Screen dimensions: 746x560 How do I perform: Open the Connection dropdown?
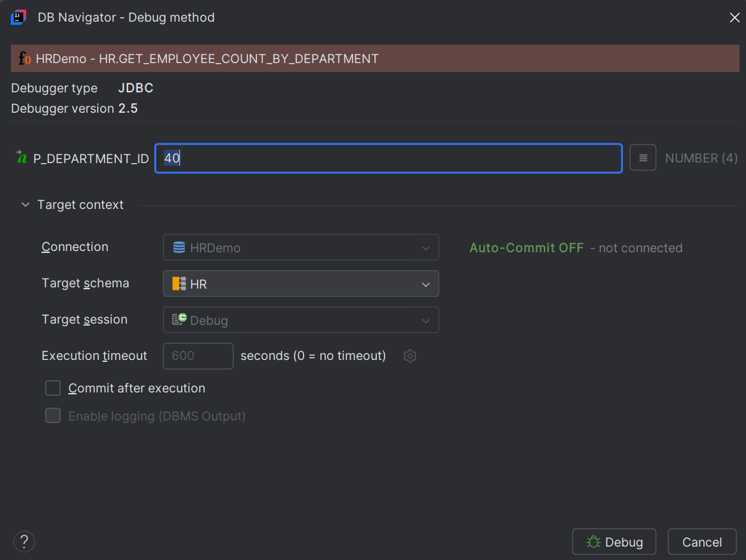pos(425,247)
